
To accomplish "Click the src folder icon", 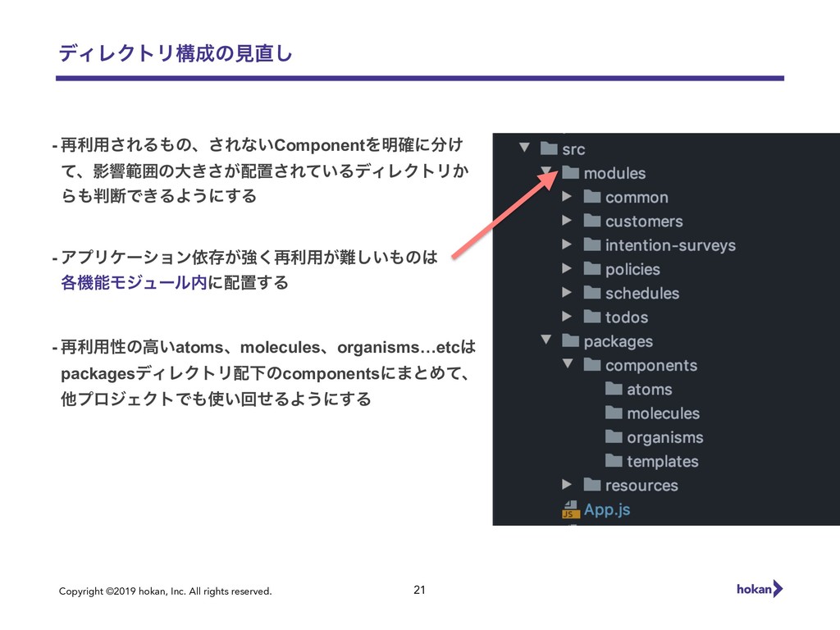I will pyautogui.click(x=549, y=148).
